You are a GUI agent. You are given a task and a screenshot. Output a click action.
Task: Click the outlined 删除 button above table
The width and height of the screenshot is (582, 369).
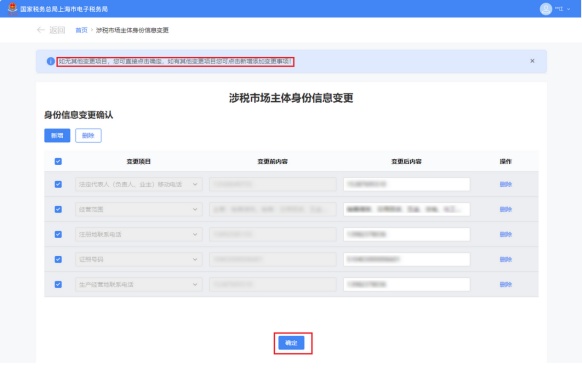point(88,135)
